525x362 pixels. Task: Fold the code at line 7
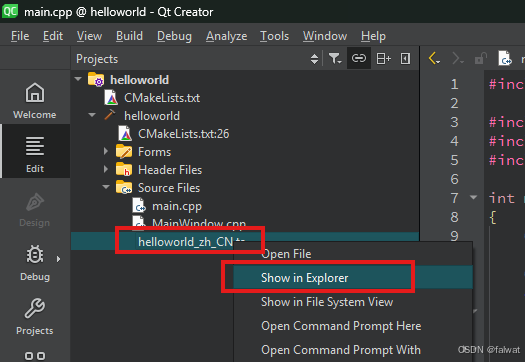pos(473,197)
